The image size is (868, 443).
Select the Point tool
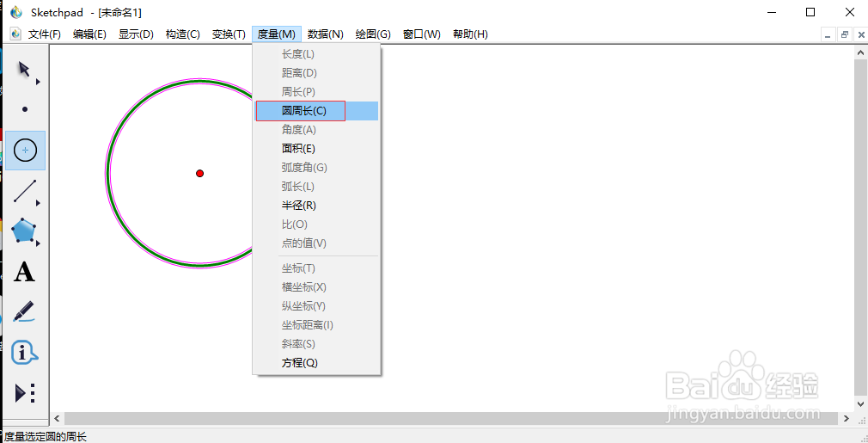(x=24, y=109)
